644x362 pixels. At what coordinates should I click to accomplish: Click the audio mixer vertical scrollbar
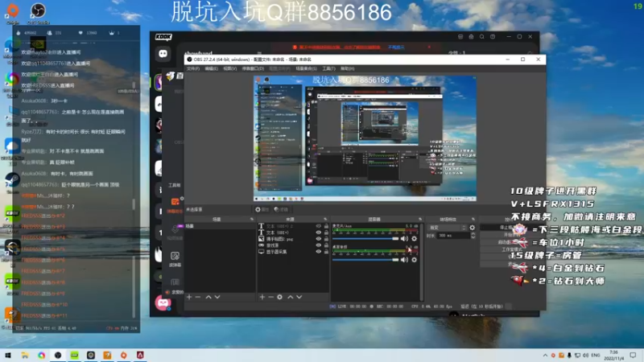421,261
